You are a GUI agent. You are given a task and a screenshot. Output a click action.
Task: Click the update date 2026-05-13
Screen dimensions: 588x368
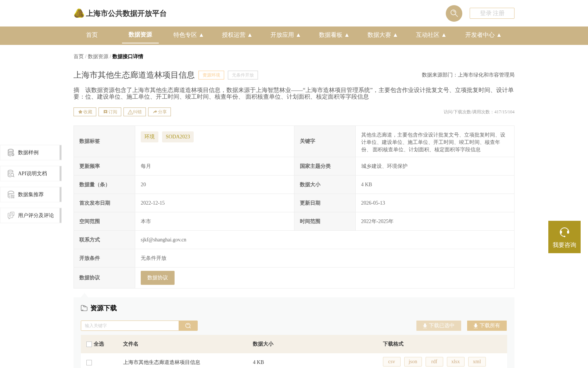[373, 203]
